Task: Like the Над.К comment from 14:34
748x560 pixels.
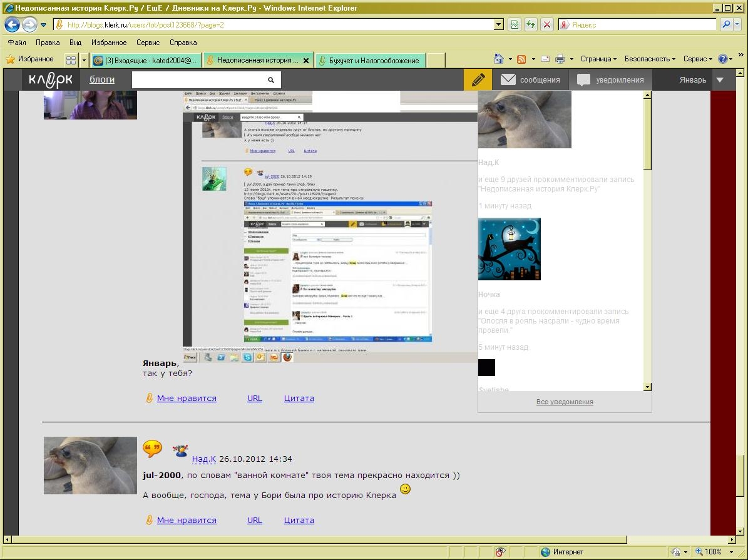Action: [187, 521]
